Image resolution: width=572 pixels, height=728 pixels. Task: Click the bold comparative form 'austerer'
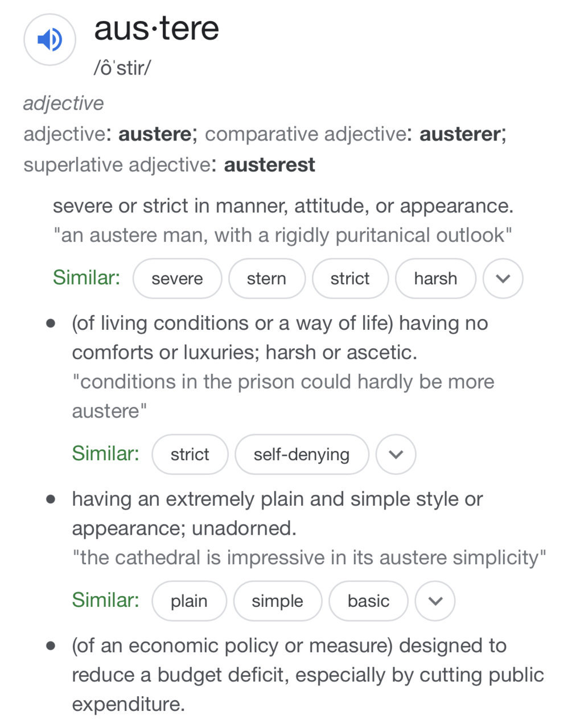pyautogui.click(x=460, y=134)
